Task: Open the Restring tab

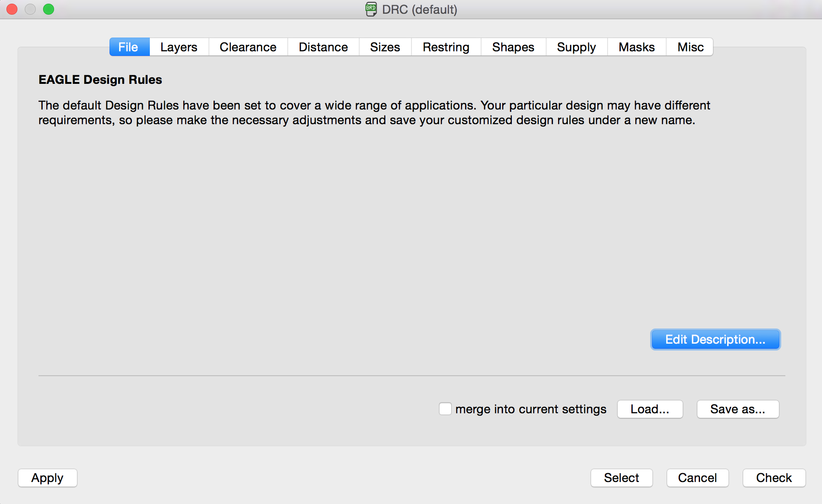Action: click(x=446, y=47)
